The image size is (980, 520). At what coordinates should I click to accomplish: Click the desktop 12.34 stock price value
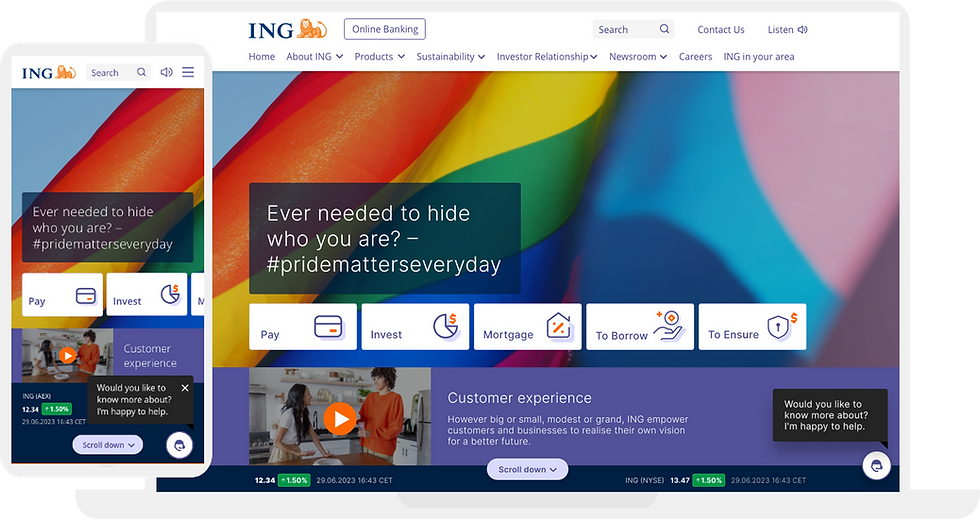tap(264, 480)
